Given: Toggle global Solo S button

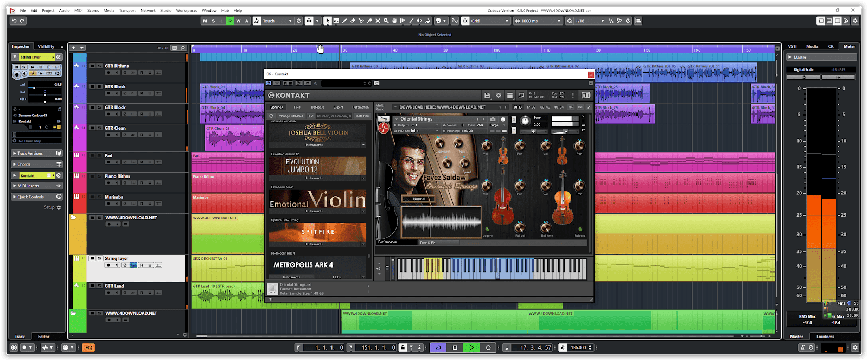Looking at the screenshot, I should (213, 21).
